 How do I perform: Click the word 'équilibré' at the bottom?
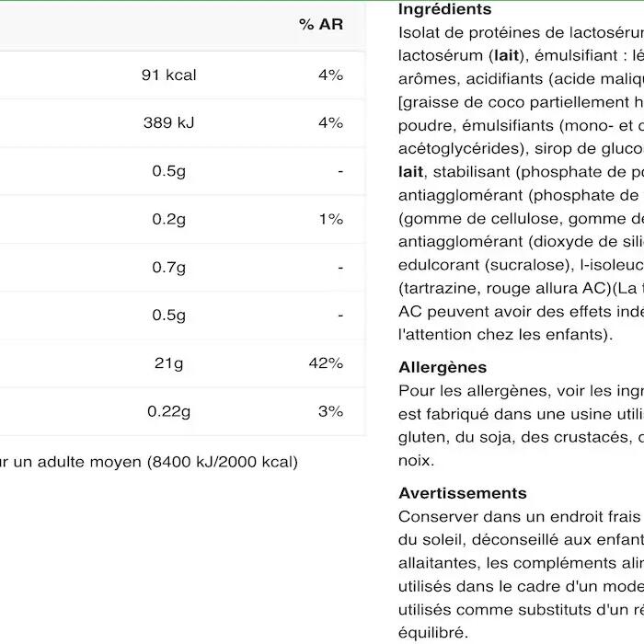433,633
